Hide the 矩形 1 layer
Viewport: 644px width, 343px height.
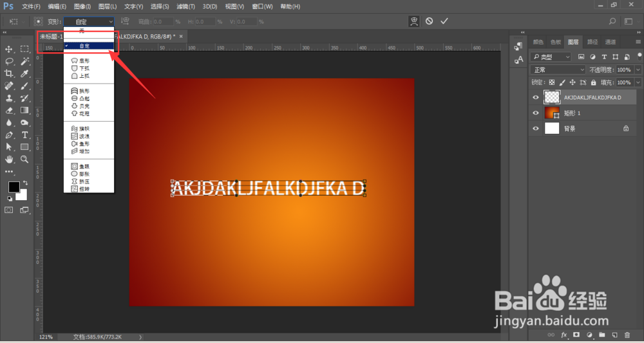click(x=536, y=113)
